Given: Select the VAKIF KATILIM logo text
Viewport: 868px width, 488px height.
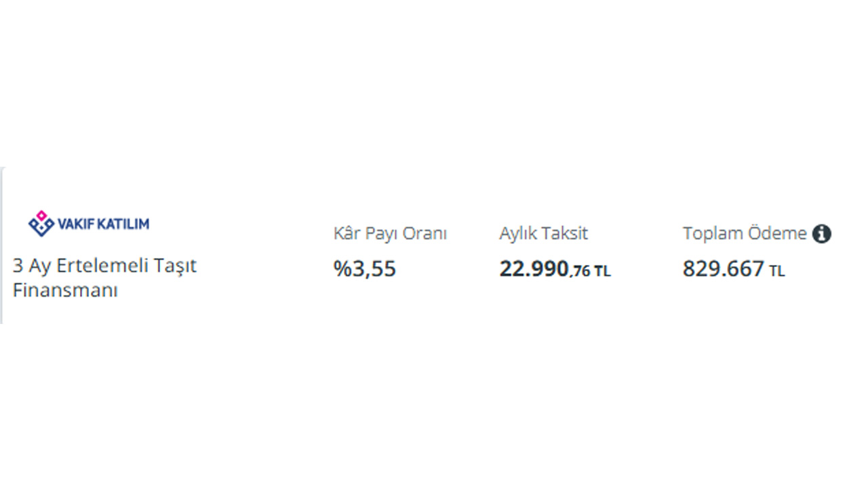Looking at the screenshot, I should pos(102,224).
